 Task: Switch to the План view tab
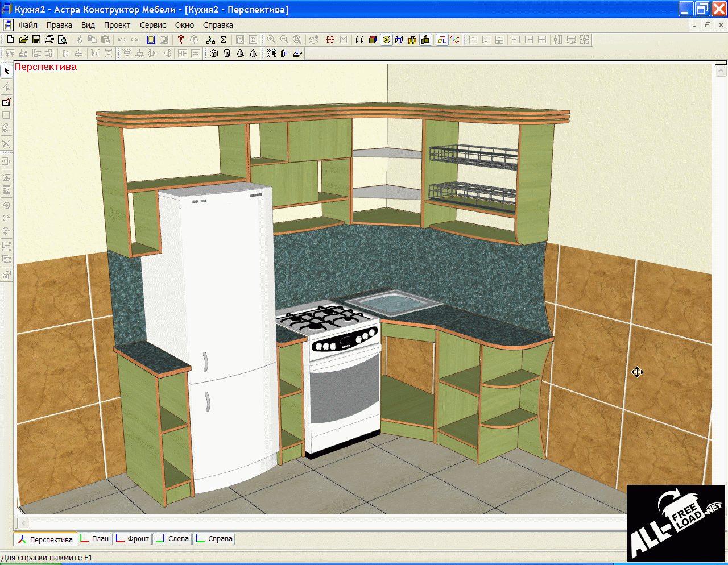tap(95, 539)
